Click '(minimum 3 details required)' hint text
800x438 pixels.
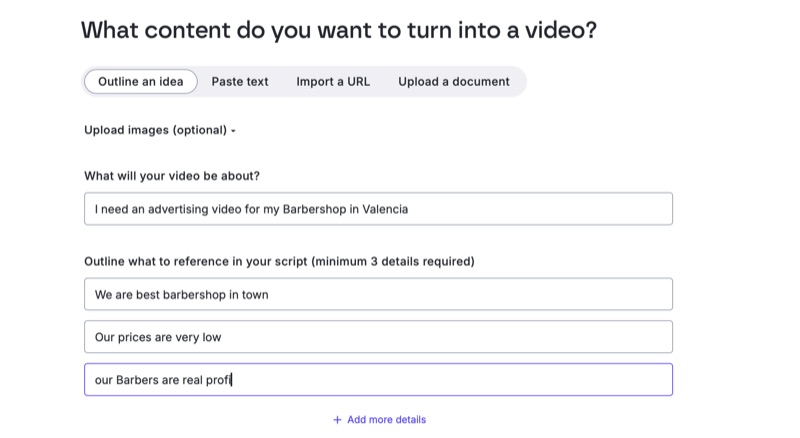coord(393,262)
